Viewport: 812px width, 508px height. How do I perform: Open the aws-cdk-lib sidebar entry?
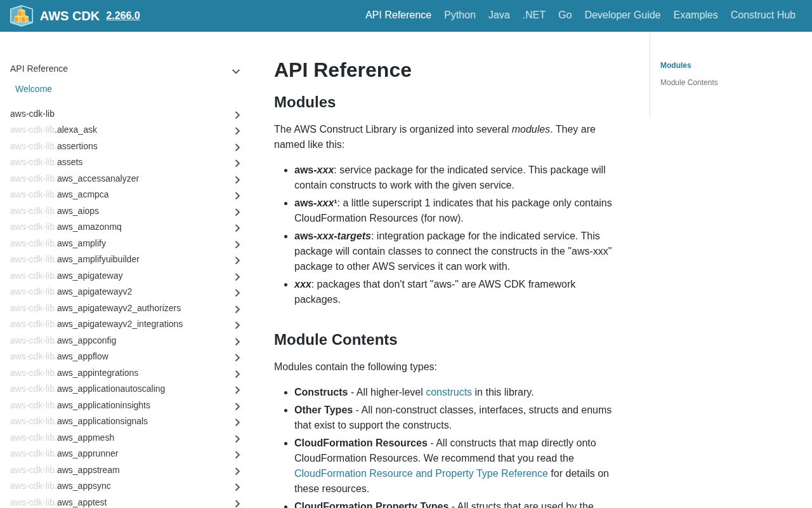tap(32, 114)
